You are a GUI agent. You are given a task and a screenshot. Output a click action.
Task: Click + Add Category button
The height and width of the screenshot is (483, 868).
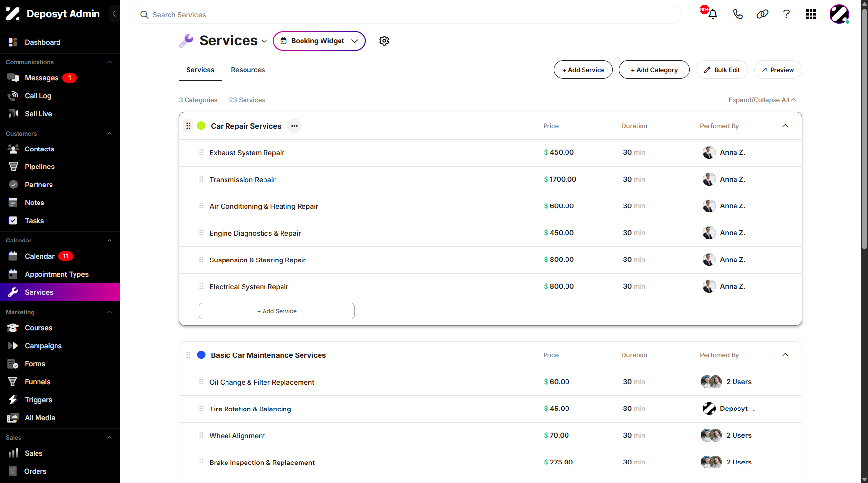pyautogui.click(x=654, y=70)
